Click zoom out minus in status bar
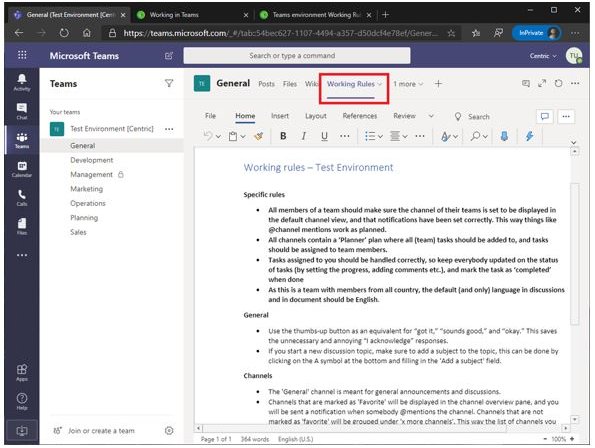The width and height of the screenshot is (595, 448). pos(545,439)
